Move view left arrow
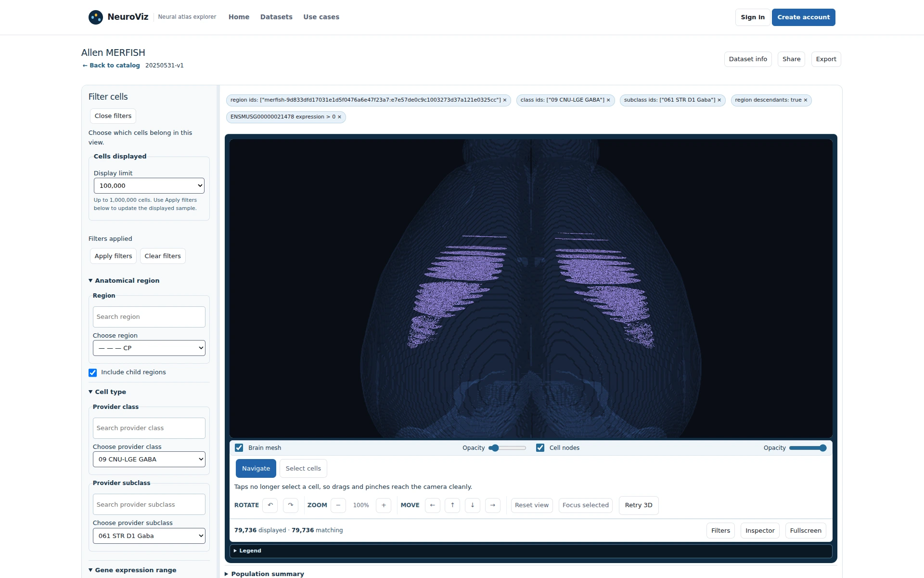This screenshot has width=924, height=578. [x=433, y=505]
